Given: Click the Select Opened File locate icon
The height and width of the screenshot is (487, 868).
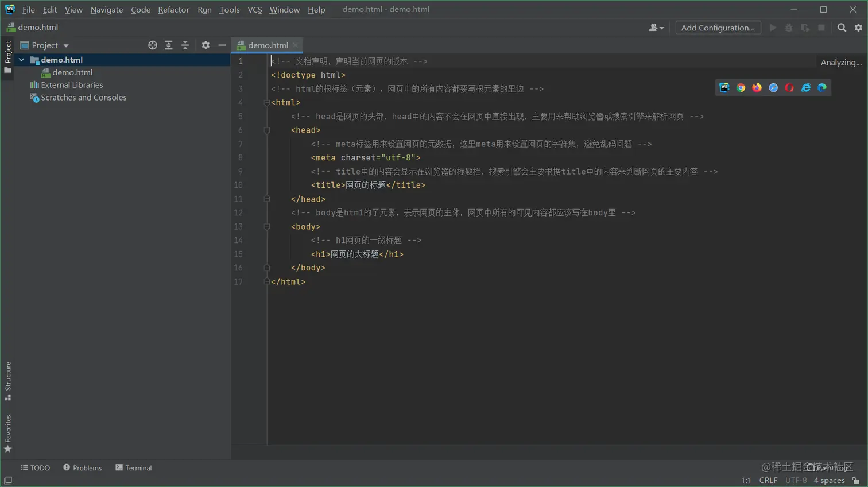Looking at the screenshot, I should tap(152, 45).
